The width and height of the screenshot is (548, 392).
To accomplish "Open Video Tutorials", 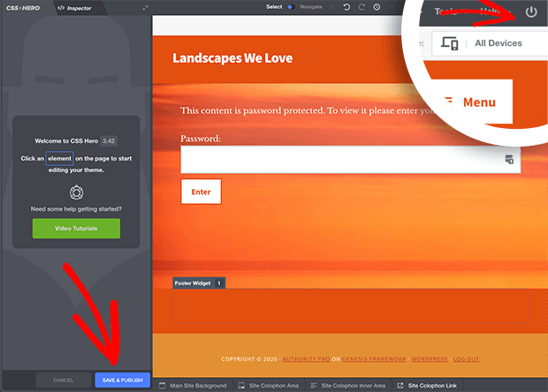I will [x=76, y=229].
